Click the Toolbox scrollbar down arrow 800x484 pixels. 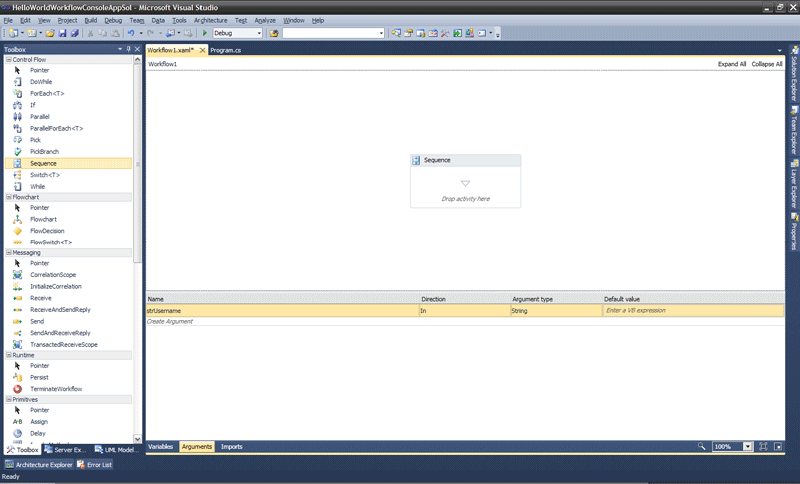[x=137, y=439]
